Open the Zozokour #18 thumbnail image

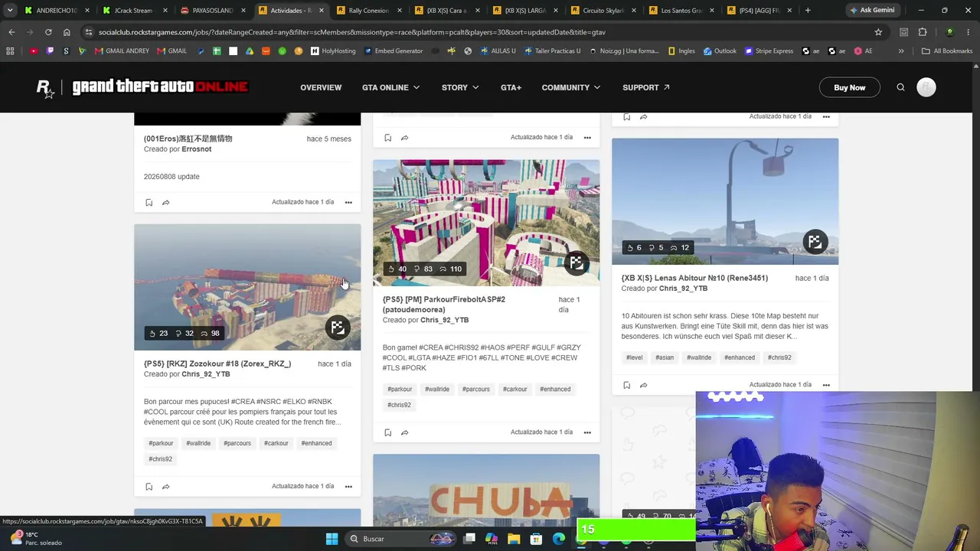pyautogui.click(x=247, y=287)
